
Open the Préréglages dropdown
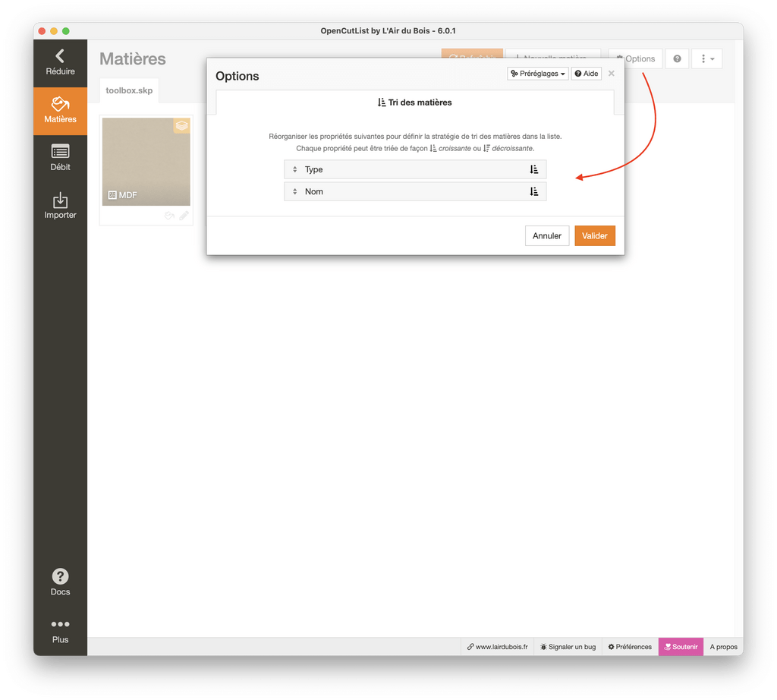point(538,74)
